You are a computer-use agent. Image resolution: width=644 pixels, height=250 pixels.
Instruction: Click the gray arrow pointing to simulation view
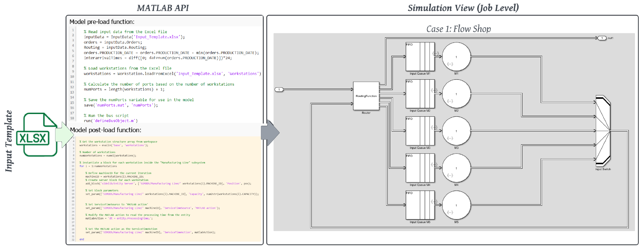(269, 133)
